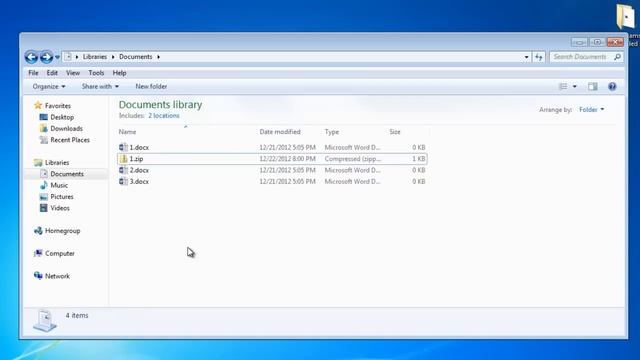640x360 pixels.
Task: Create a New folder
Action: click(151, 87)
